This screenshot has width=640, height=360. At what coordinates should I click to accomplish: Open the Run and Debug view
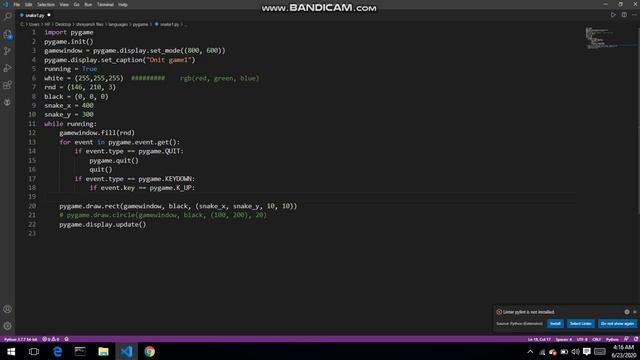[x=7, y=68]
